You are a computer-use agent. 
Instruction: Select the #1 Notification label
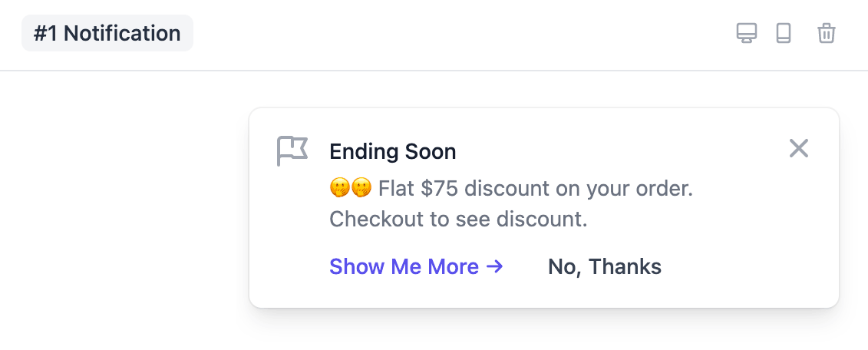pos(107,33)
